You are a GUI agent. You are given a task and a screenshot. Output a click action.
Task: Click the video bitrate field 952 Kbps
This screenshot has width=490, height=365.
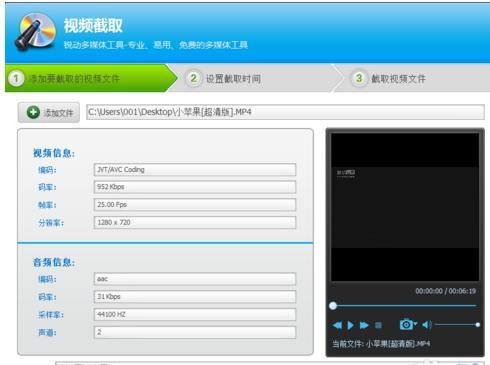pos(195,187)
